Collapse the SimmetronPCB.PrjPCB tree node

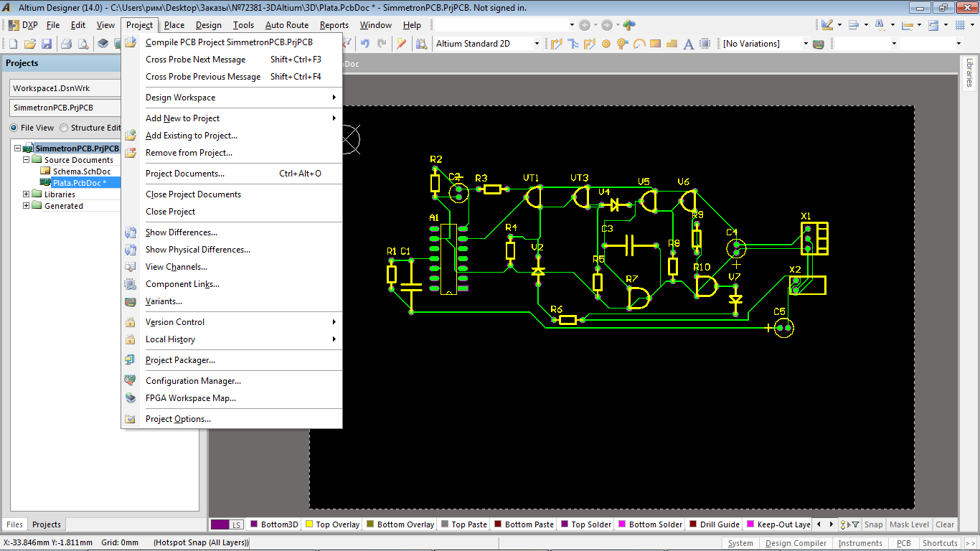[x=18, y=149]
